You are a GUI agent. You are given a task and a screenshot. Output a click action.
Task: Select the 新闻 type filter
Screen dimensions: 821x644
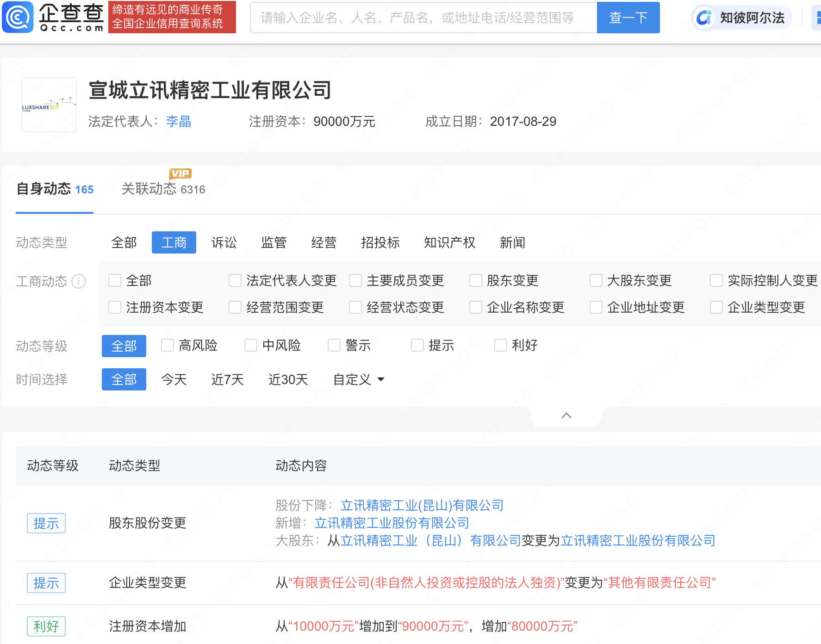(x=513, y=242)
